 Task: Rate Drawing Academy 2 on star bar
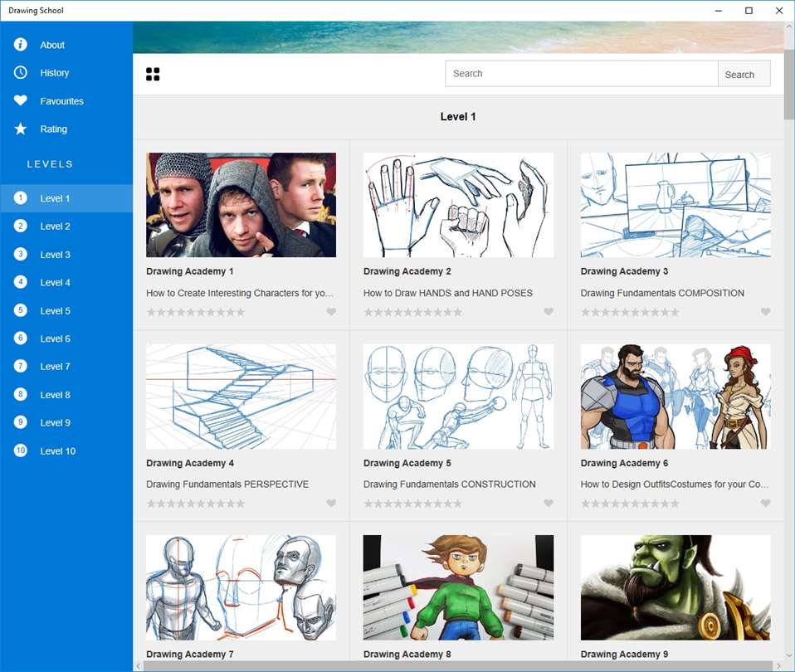[x=412, y=312]
